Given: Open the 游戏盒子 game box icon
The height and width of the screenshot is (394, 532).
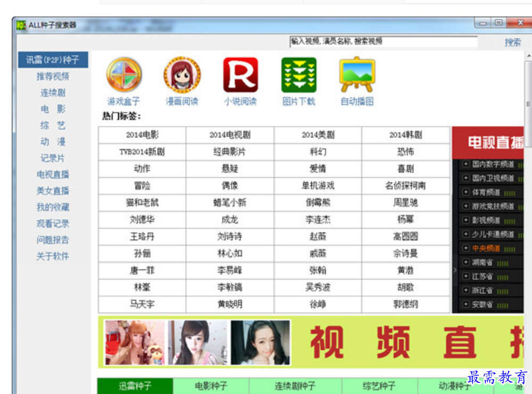Looking at the screenshot, I should click(123, 75).
